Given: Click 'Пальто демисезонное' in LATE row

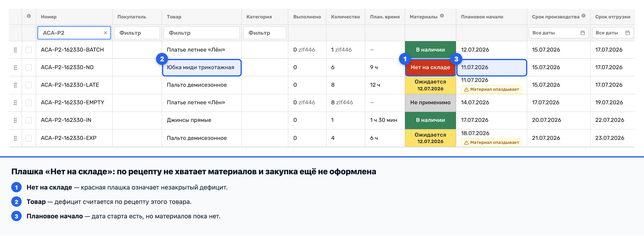Looking at the screenshot, I should 197,85.
